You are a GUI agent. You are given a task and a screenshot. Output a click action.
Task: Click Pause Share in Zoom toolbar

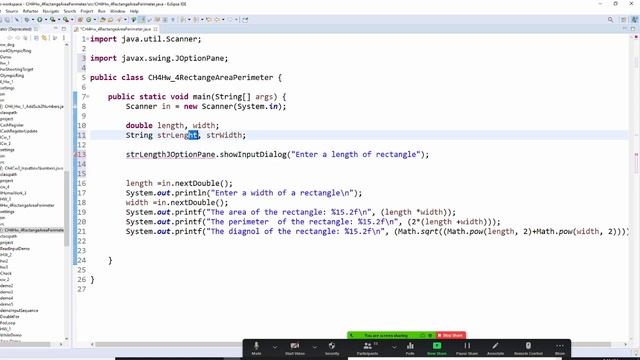click(x=467, y=348)
